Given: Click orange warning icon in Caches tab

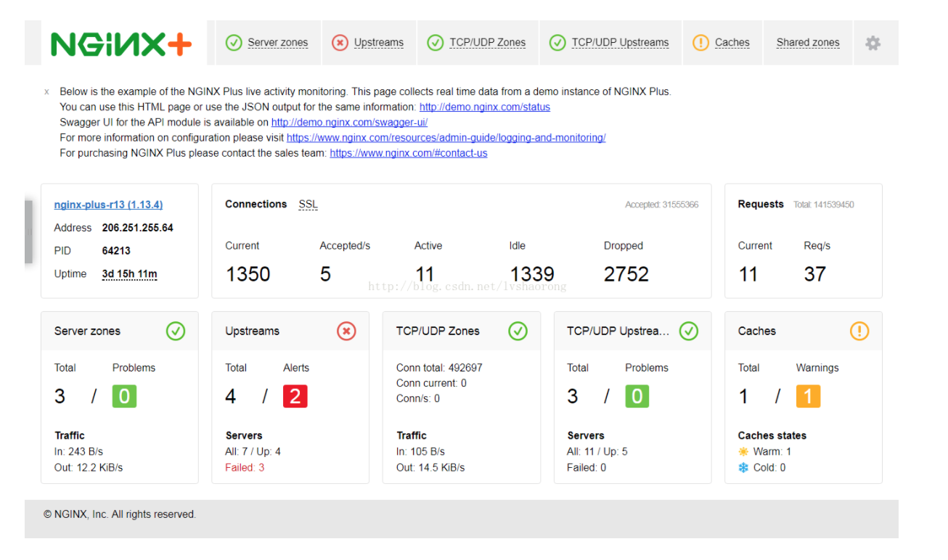Looking at the screenshot, I should point(700,43).
